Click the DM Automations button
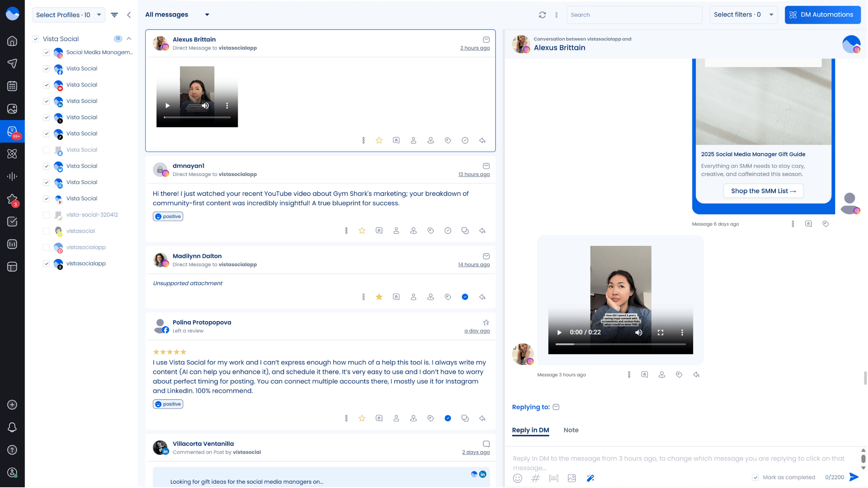Image resolution: width=868 pixels, height=488 pixels. click(823, 15)
